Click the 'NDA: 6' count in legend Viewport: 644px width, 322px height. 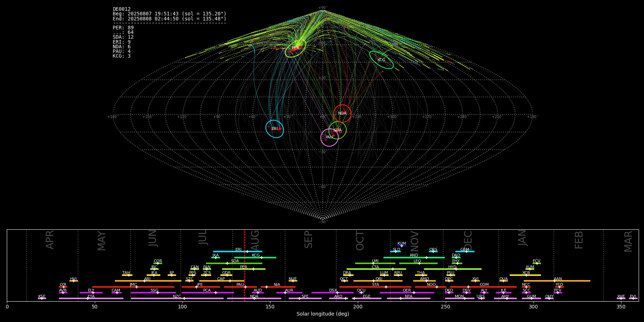pyautogui.click(x=122, y=47)
